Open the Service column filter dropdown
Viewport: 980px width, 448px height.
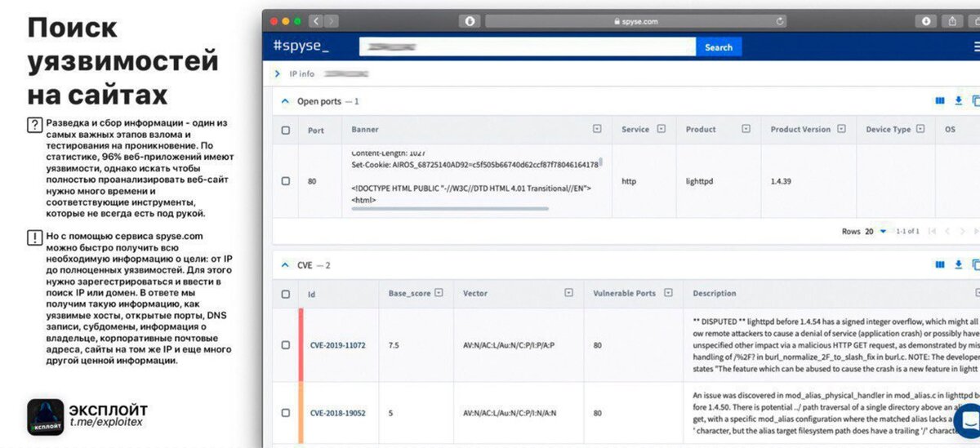tap(661, 129)
